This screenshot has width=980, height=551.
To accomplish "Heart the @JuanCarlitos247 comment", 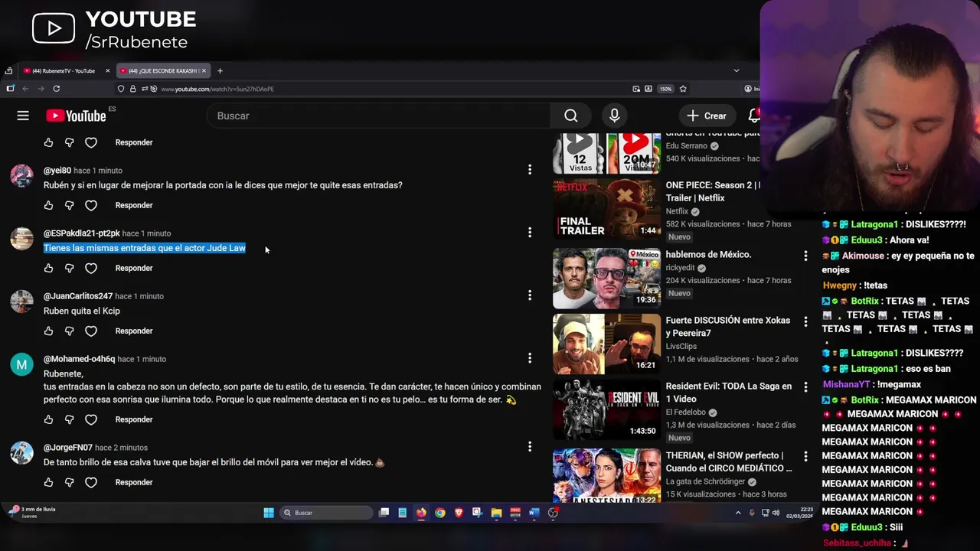I will tap(91, 331).
